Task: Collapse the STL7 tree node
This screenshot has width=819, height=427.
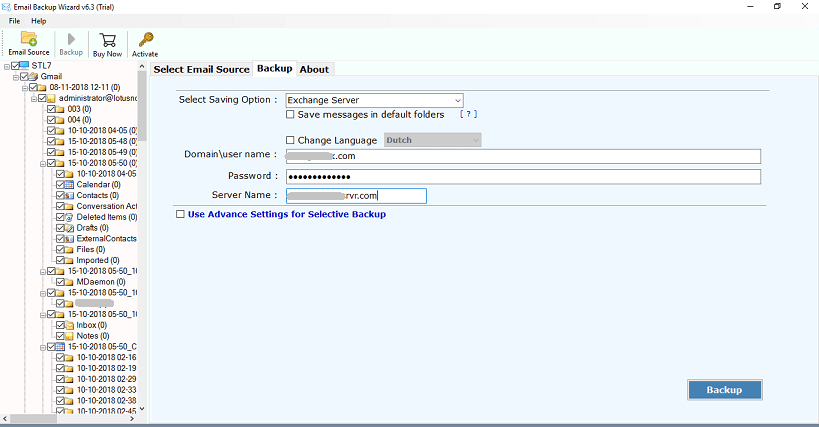Action: click(x=7, y=66)
